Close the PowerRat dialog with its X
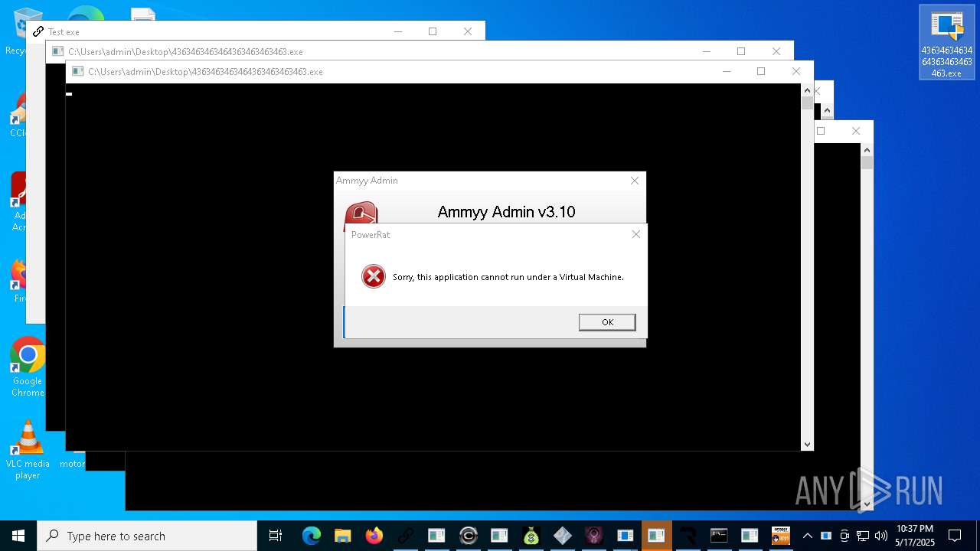980x551 pixels. 635,234
